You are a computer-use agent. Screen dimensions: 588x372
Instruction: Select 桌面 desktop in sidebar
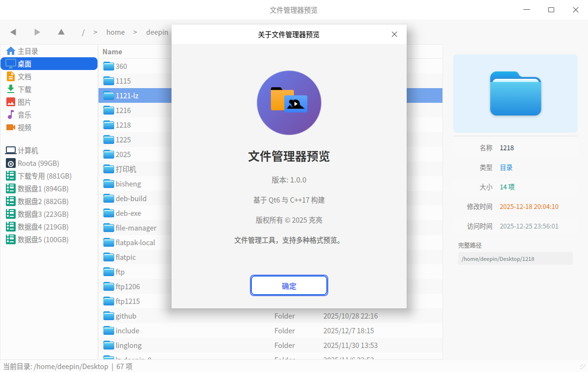point(49,64)
